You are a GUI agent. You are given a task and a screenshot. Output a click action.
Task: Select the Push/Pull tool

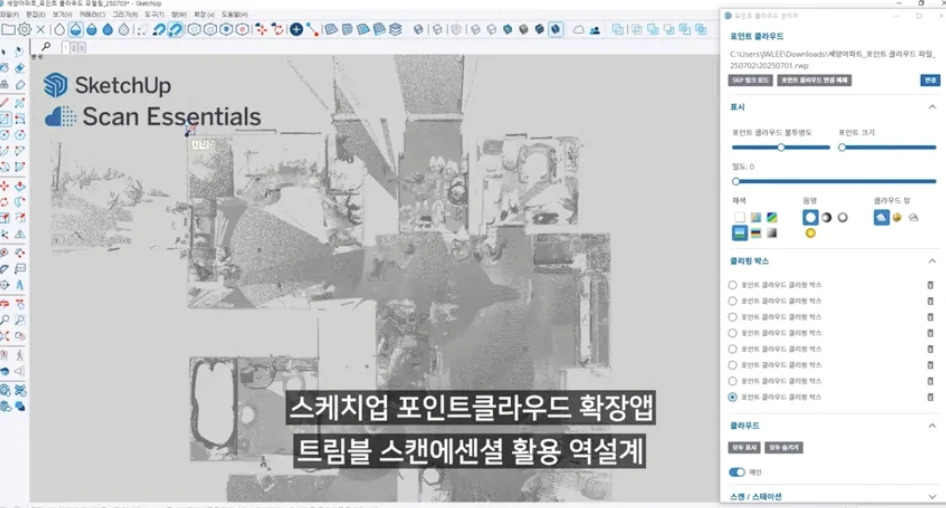click(20, 185)
